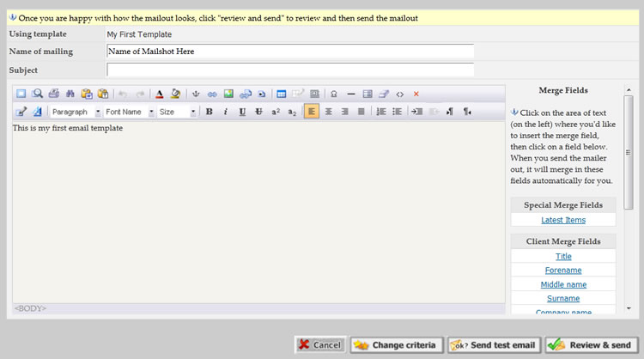The image size is (644, 359).
Task: Open the Font Name dropdown
Action: pos(129,112)
